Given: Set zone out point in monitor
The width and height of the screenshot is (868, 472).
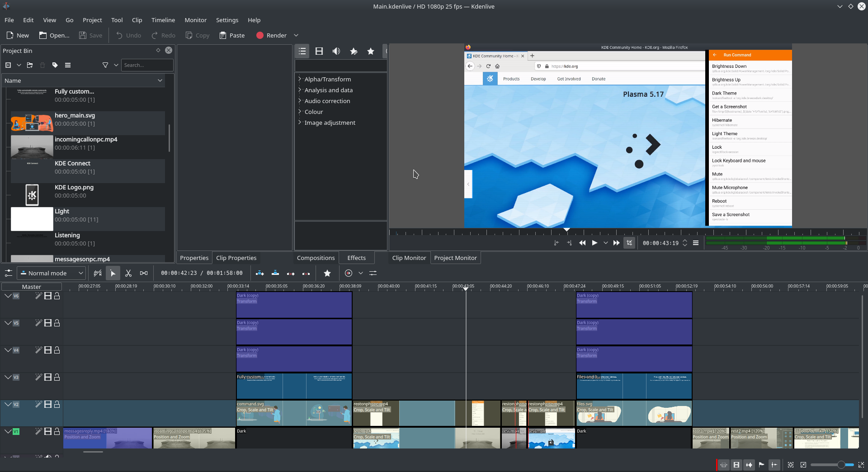Looking at the screenshot, I should click(569, 243).
